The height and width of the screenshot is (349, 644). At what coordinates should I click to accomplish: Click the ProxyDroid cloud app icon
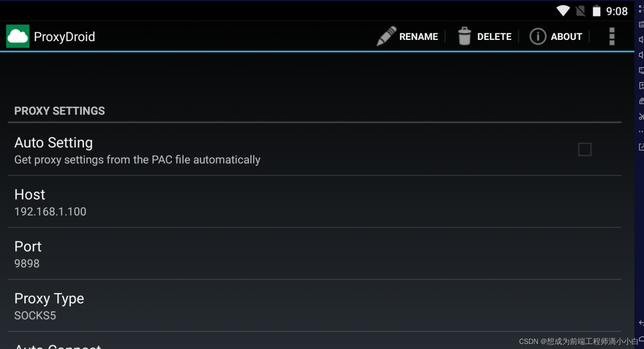point(18,36)
